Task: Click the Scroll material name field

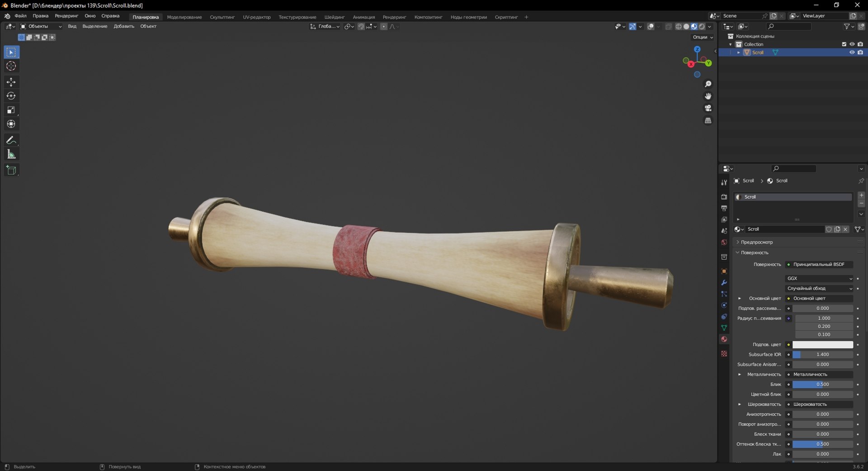Action: click(x=784, y=229)
